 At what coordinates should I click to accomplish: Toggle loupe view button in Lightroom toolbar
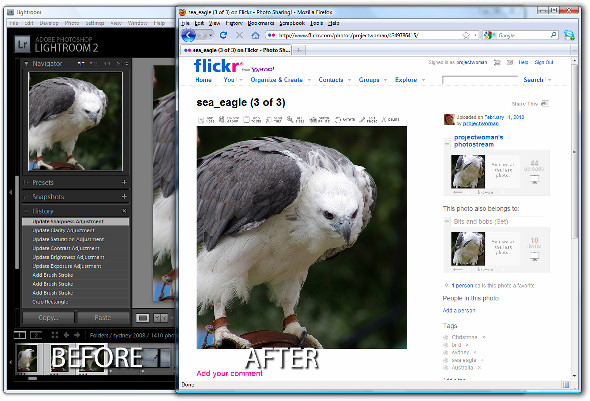click(x=142, y=318)
